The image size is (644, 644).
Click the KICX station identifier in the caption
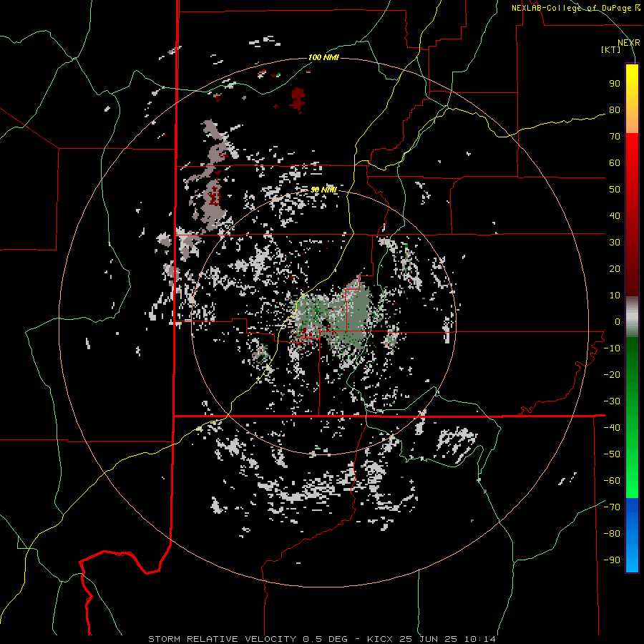click(380, 639)
